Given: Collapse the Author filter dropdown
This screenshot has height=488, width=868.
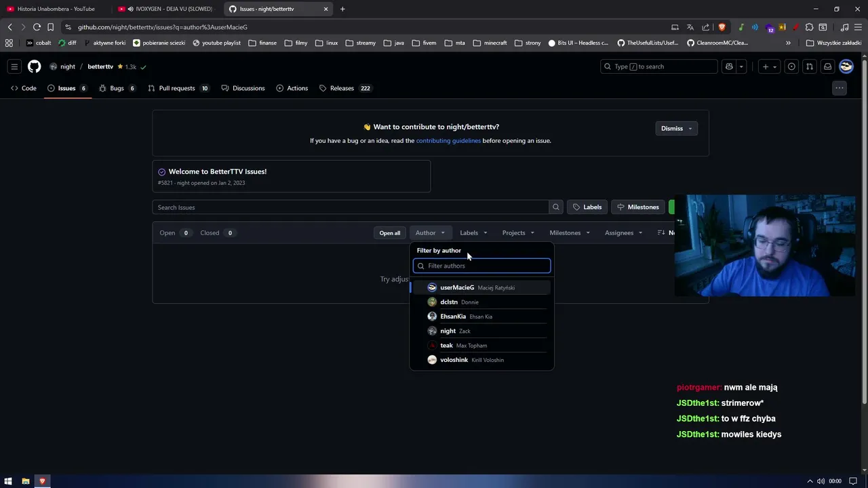Looking at the screenshot, I should pyautogui.click(x=430, y=232).
